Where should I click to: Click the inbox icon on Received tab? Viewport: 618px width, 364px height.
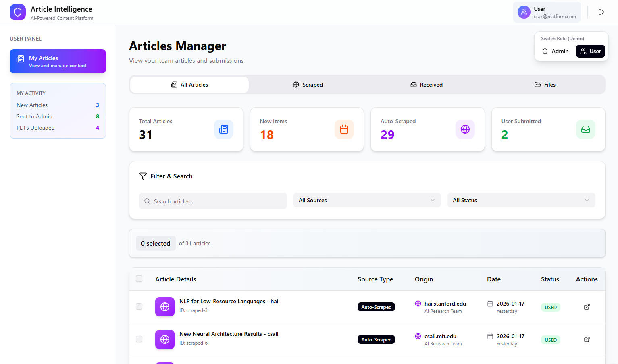[x=414, y=85]
